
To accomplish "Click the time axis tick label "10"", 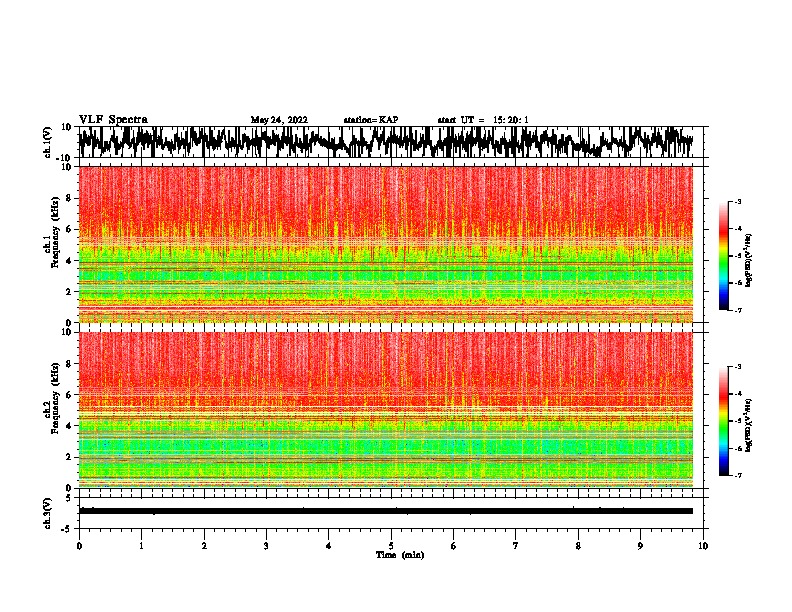I will tap(703, 546).
